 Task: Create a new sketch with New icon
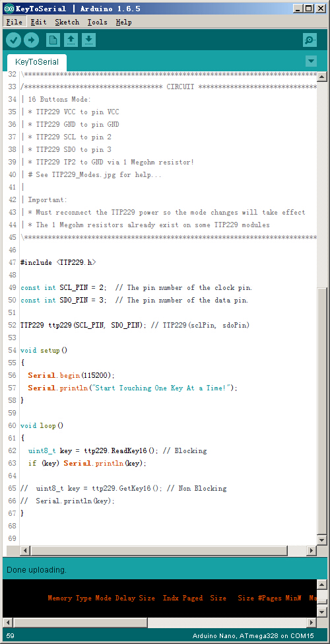pos(53,40)
